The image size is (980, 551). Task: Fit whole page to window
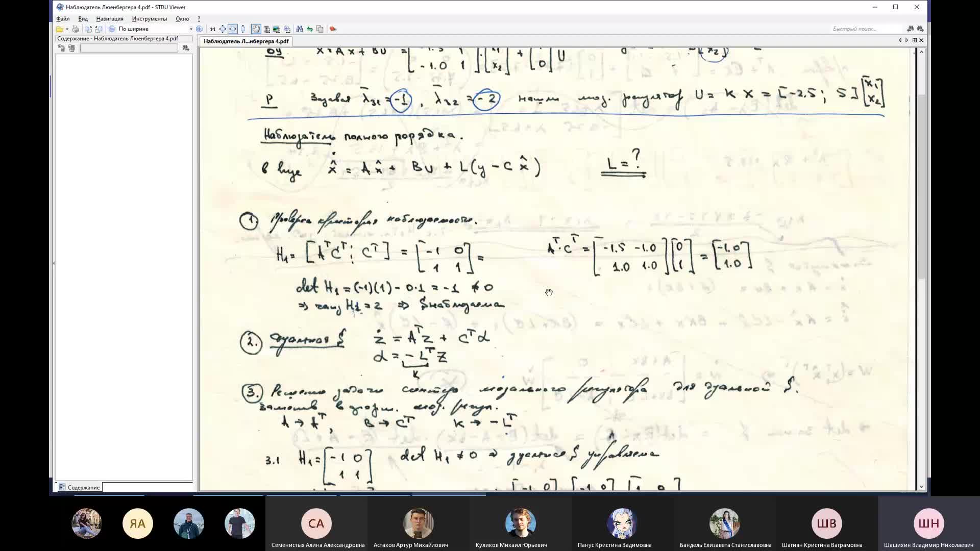click(223, 29)
